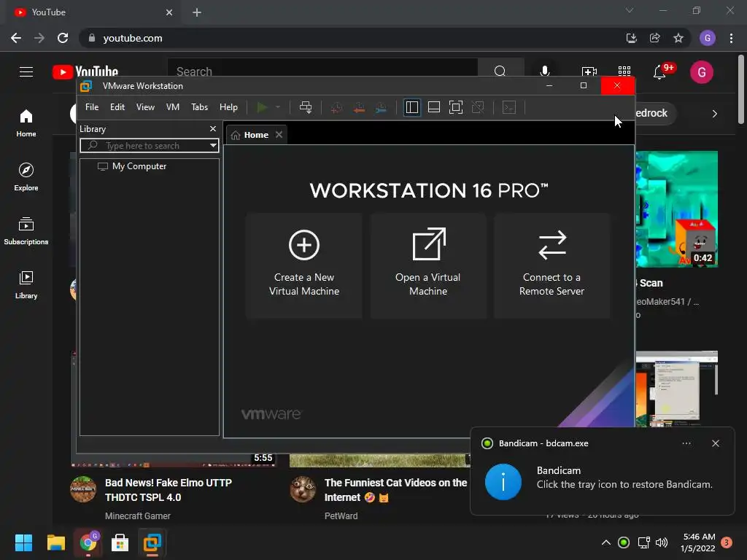Open YouTube notifications bell
747x560 pixels.
click(659, 72)
